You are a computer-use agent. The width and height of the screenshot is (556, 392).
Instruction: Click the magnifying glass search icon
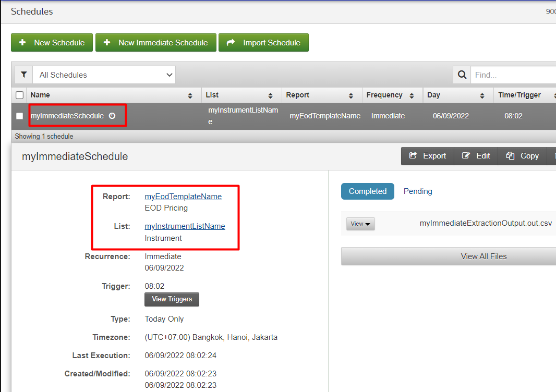462,75
